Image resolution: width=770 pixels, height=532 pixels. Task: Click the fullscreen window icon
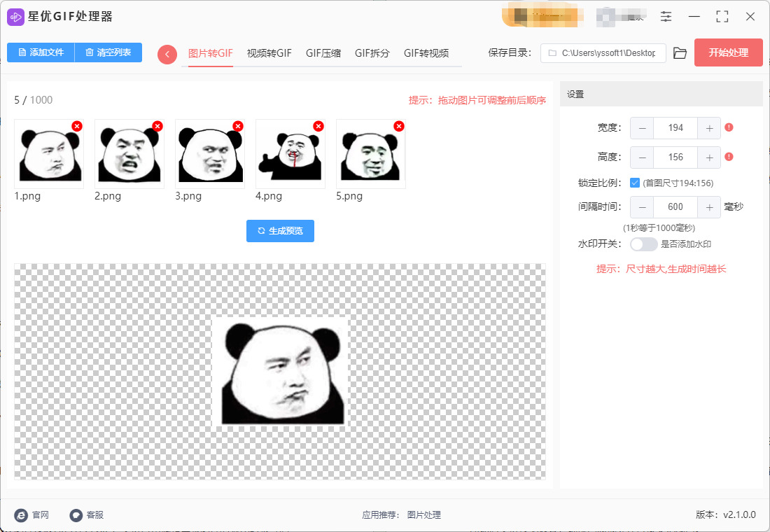722,17
